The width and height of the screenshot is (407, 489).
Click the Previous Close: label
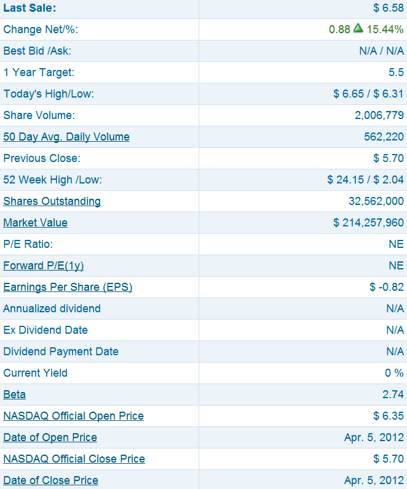(42, 158)
